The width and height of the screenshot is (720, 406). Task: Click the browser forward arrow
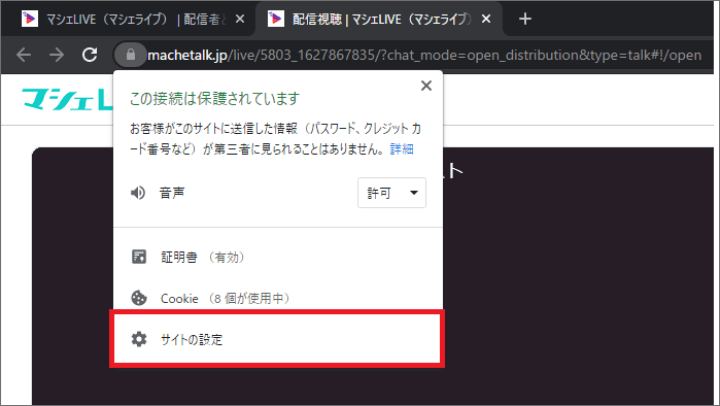point(56,55)
